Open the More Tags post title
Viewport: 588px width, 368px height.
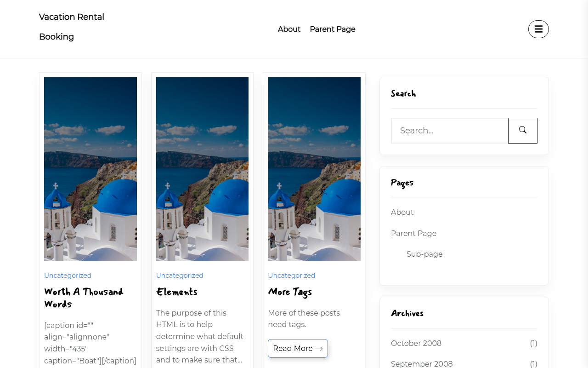point(290,292)
